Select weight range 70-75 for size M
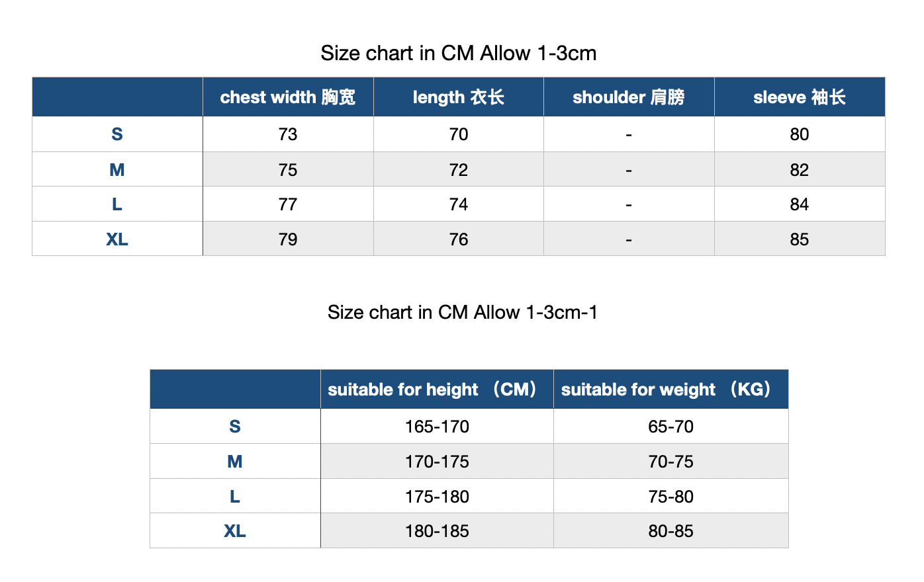 click(671, 461)
